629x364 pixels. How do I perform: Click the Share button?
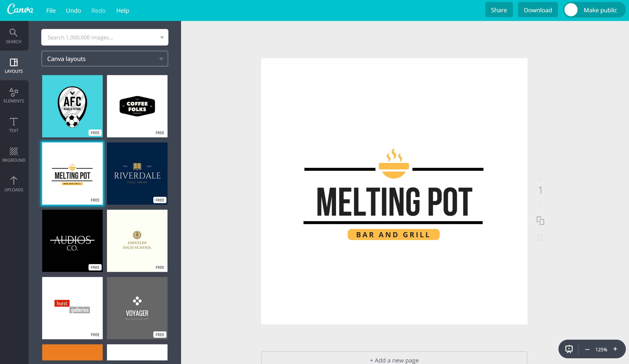pos(498,10)
